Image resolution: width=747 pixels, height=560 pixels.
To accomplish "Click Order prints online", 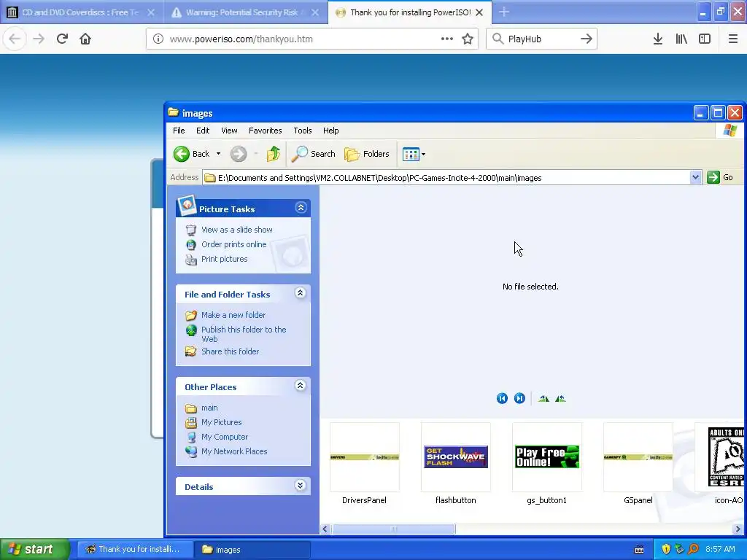I will pyautogui.click(x=234, y=244).
